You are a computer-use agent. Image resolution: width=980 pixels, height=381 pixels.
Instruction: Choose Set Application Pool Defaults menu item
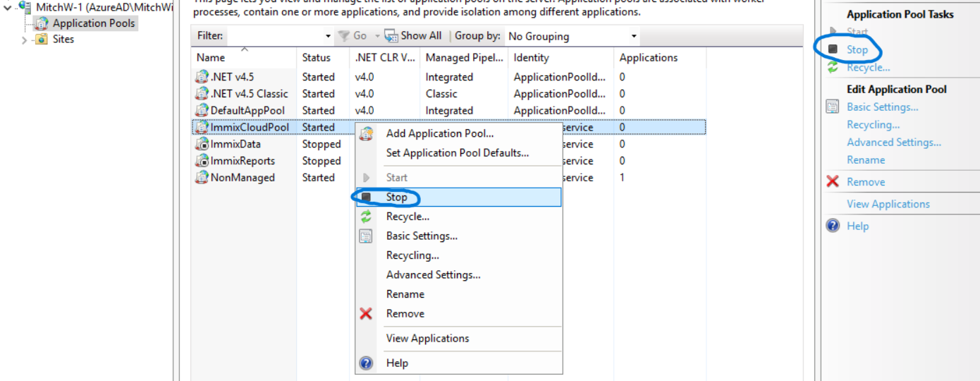[458, 153]
